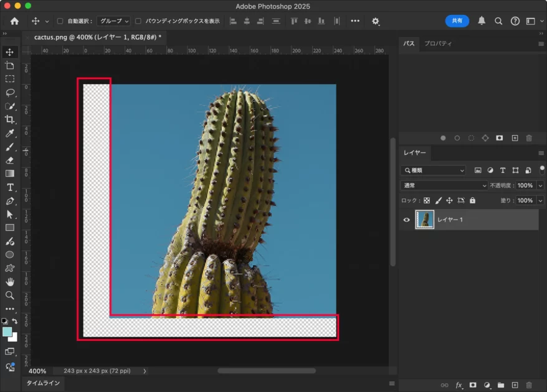The width and height of the screenshot is (547, 392).
Task: Select the Hand tool
Action: pyautogui.click(x=10, y=282)
